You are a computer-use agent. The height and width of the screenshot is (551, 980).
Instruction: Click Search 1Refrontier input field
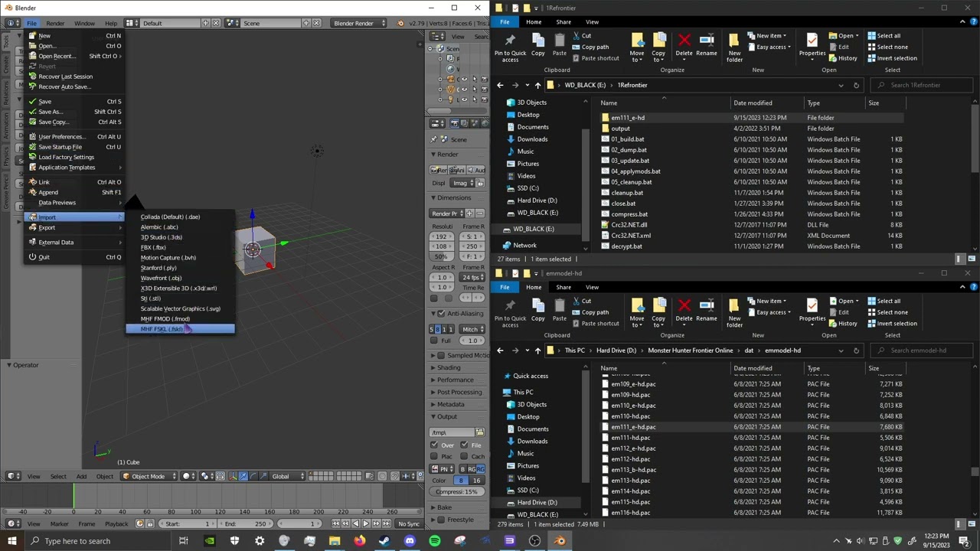[921, 85]
